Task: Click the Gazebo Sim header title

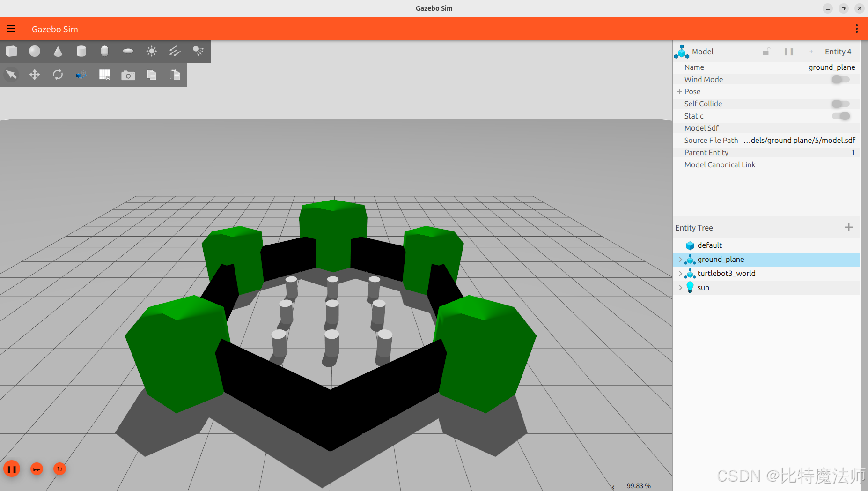Action: click(x=55, y=29)
